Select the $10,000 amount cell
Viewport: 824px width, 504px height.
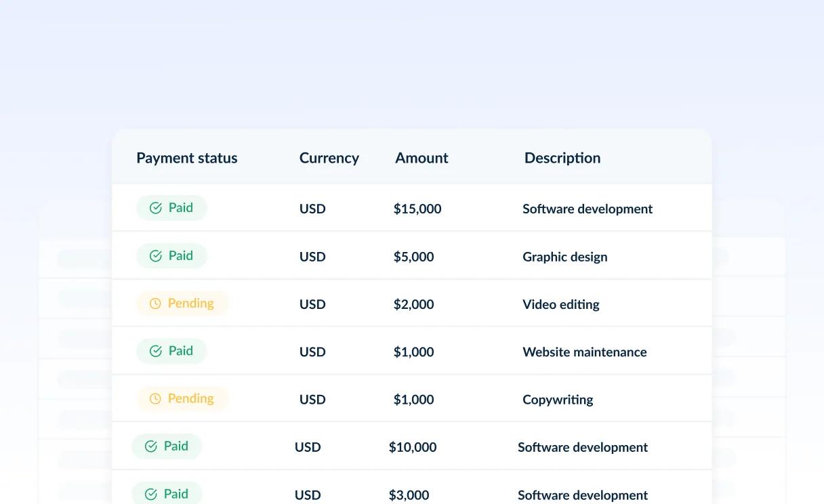click(x=413, y=447)
